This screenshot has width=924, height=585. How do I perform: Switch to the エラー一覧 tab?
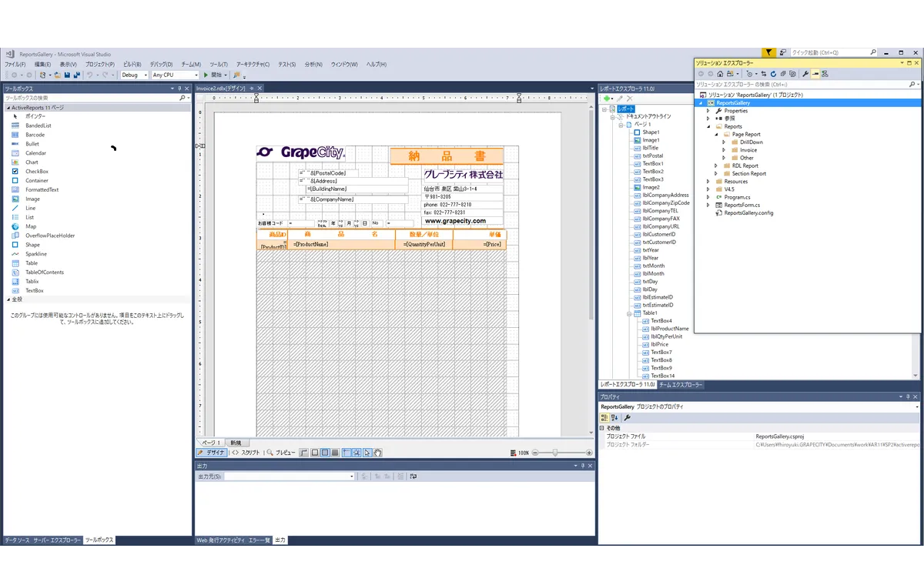(259, 540)
